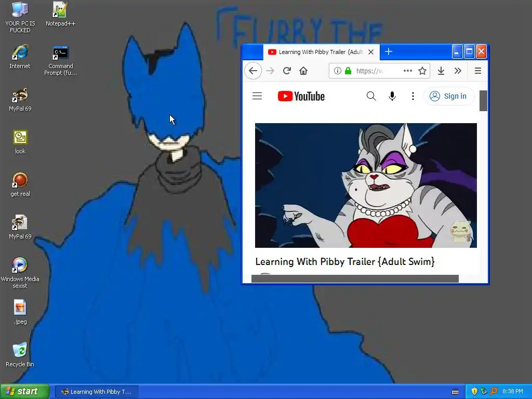
Task: Open a new browser tab
Action: pyautogui.click(x=389, y=51)
